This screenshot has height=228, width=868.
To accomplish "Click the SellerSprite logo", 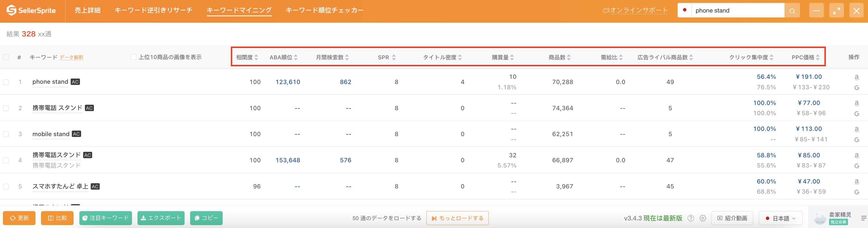I will [x=31, y=10].
